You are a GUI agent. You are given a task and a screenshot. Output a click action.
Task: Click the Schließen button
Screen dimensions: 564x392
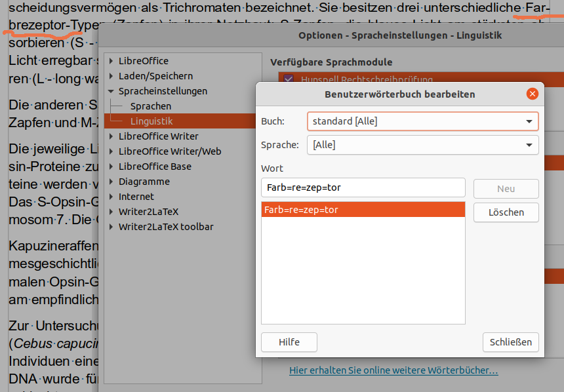click(510, 342)
